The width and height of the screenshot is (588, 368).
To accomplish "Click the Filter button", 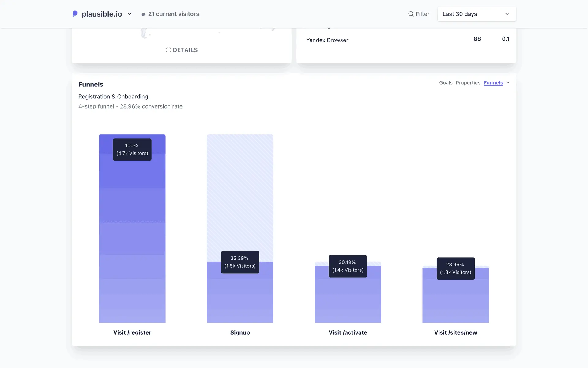I will click(422, 14).
